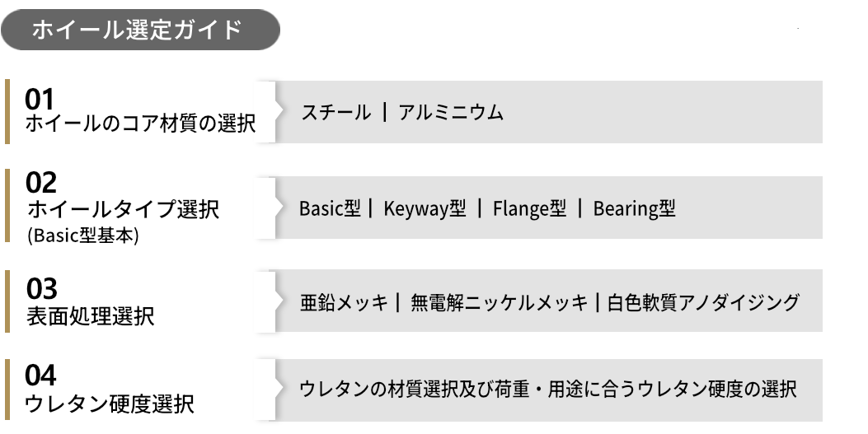Pick the Flange型 wheel type
This screenshot has height=434, width=868.
coord(529,208)
